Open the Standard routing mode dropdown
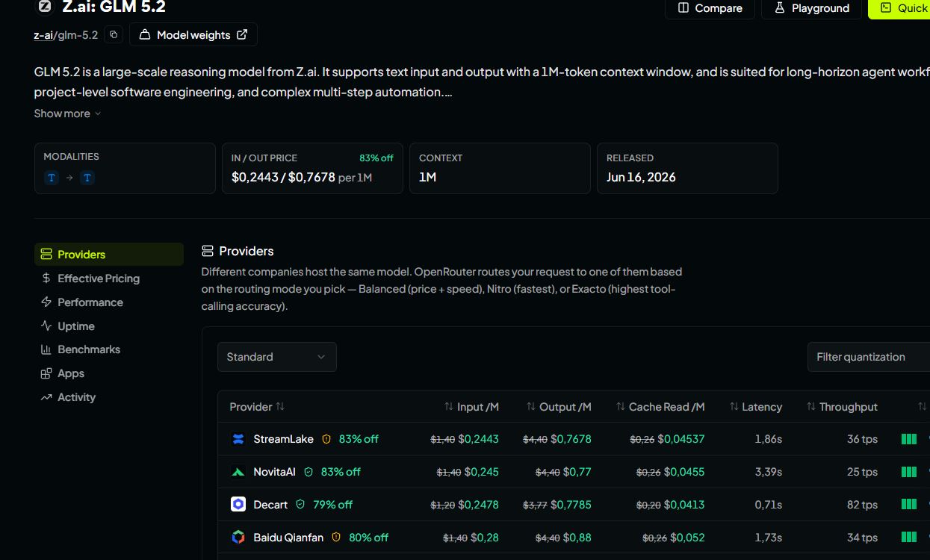 277,357
